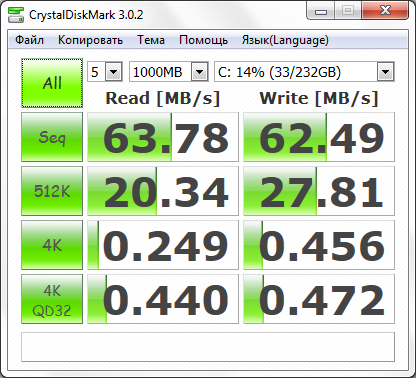Open the Помощь menu

coord(203,40)
